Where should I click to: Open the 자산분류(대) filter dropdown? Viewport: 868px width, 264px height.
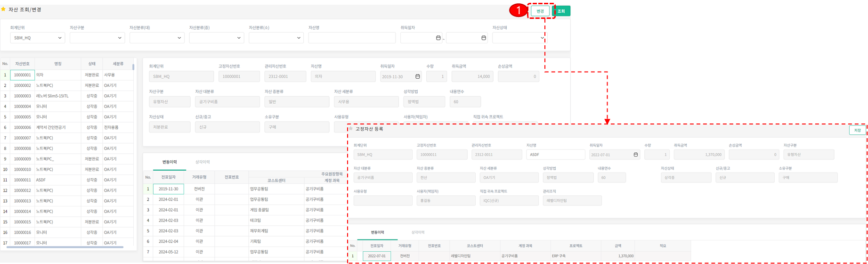coord(179,38)
